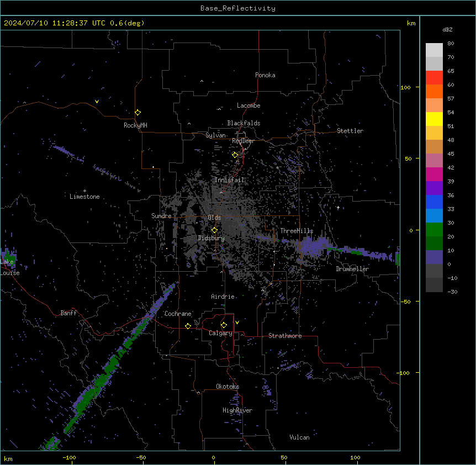Click the white plus marker north of Drumheller
Viewport: 476px width, 465px height.
[338, 208]
